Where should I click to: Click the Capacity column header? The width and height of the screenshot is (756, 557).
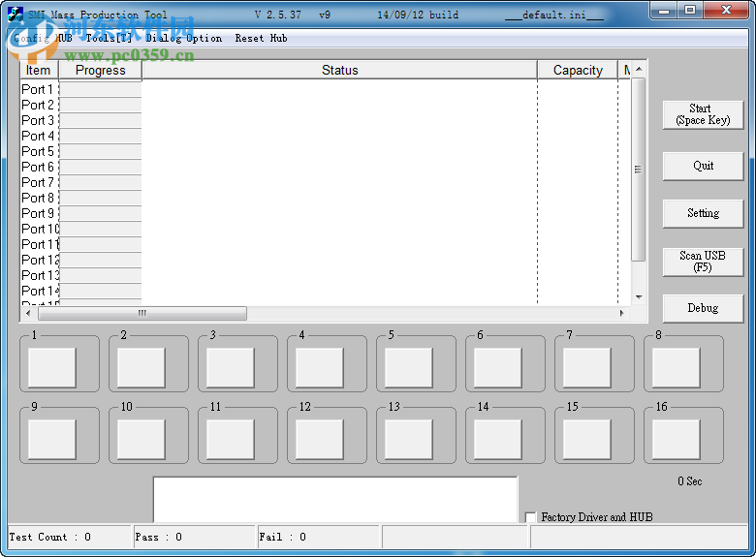tap(578, 70)
